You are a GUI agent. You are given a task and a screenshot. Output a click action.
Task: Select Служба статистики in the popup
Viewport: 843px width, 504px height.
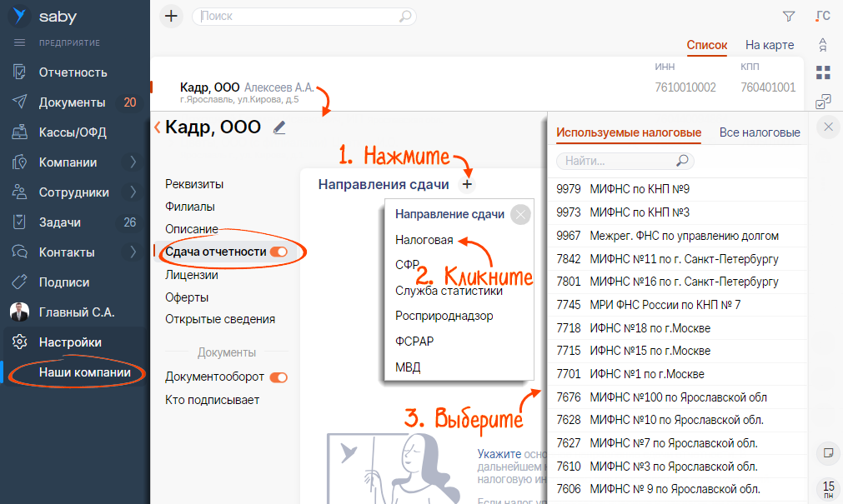[x=449, y=291]
